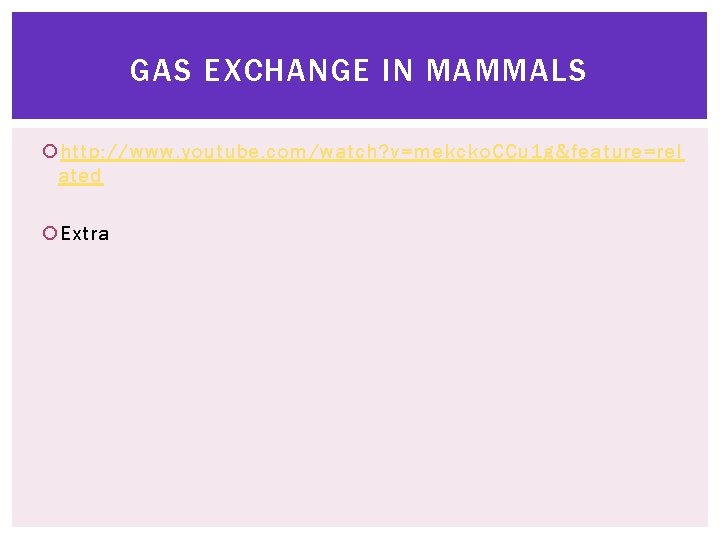
Task: Click the word GAS in the title
Action: pos(160,70)
